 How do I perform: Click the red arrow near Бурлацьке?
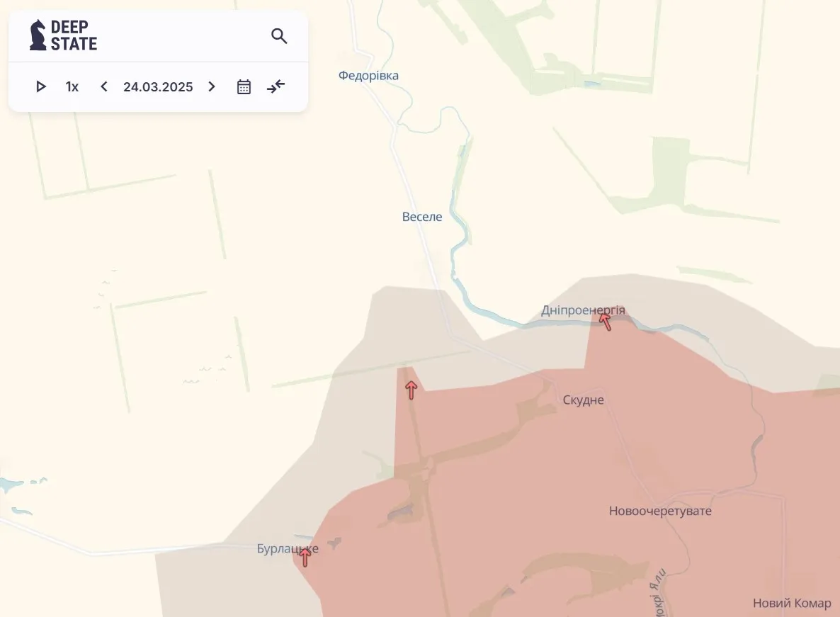click(305, 557)
